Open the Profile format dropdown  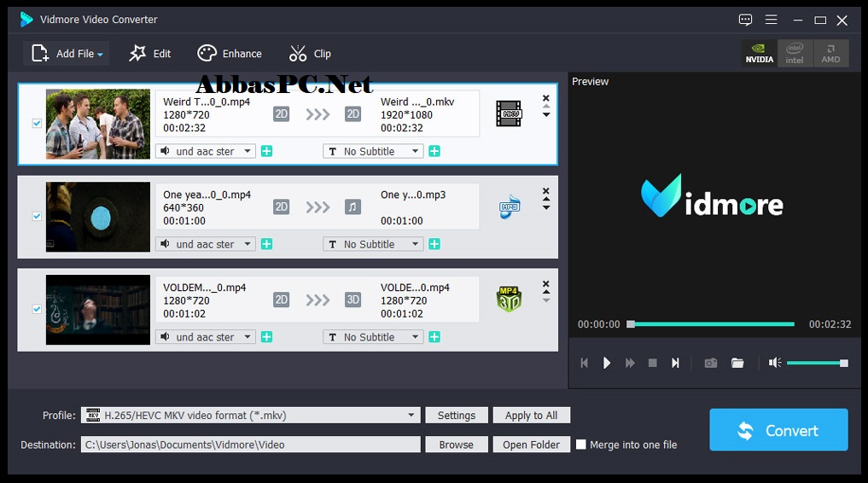[411, 416]
